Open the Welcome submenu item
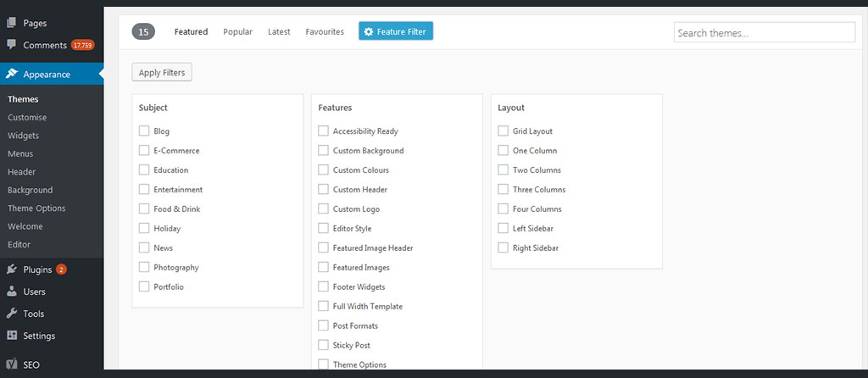This screenshot has width=868, height=378. tap(25, 226)
